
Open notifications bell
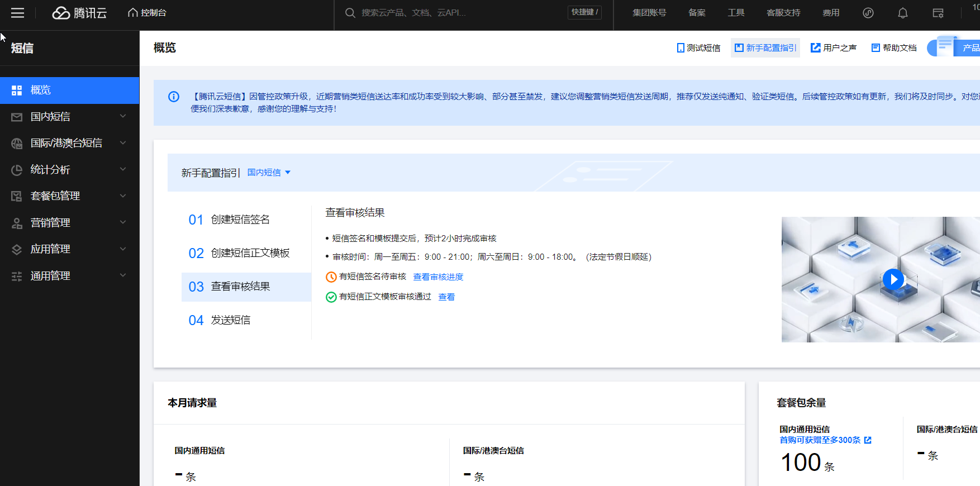point(903,13)
